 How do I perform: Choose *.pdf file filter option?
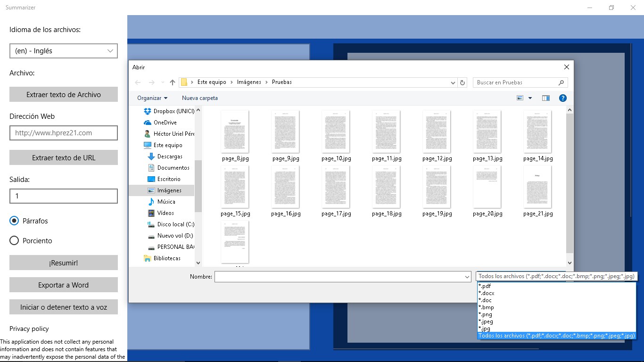click(556, 286)
